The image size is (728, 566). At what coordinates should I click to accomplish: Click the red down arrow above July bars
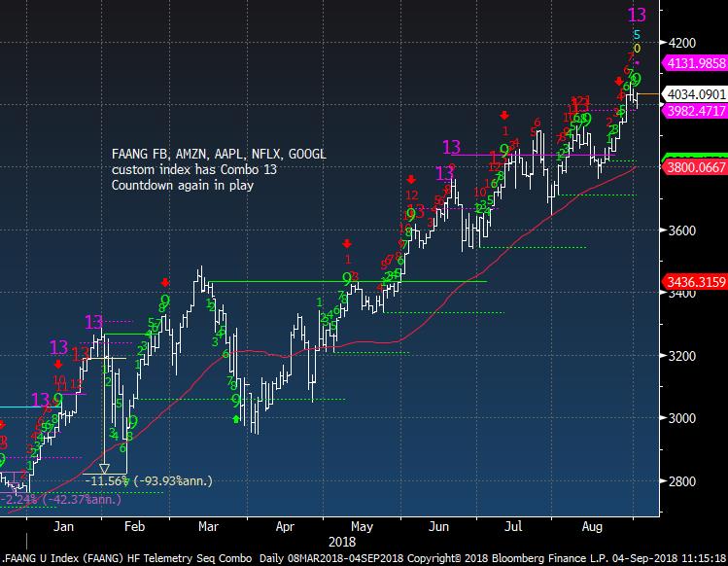pos(504,116)
